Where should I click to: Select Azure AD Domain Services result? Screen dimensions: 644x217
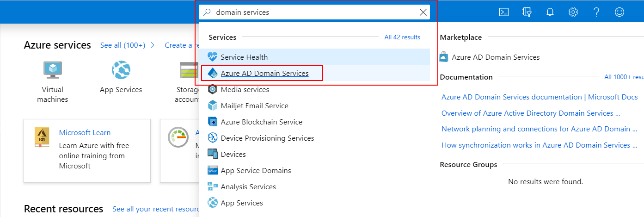pyautogui.click(x=314, y=73)
